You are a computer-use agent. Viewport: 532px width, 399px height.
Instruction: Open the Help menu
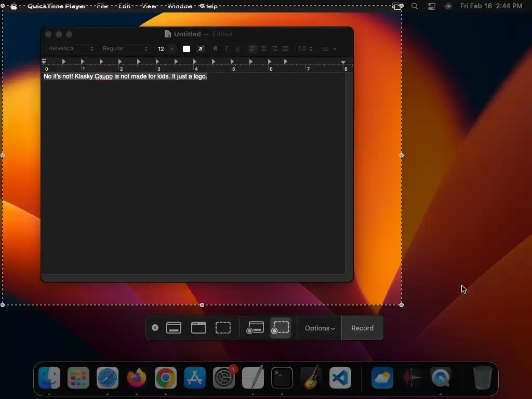[210, 6]
